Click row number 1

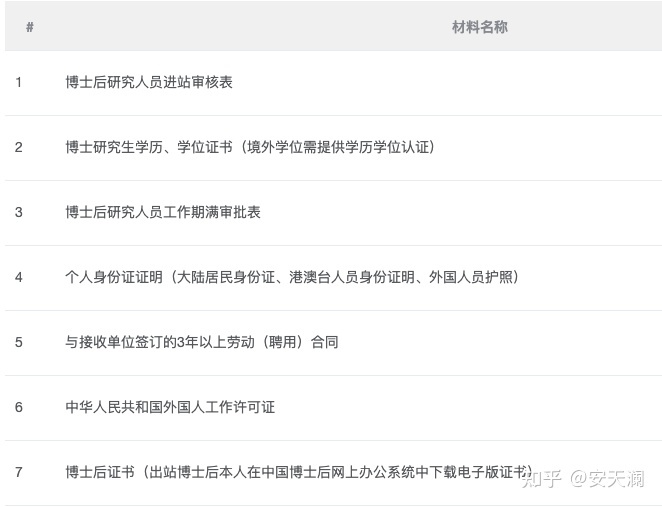(x=19, y=82)
